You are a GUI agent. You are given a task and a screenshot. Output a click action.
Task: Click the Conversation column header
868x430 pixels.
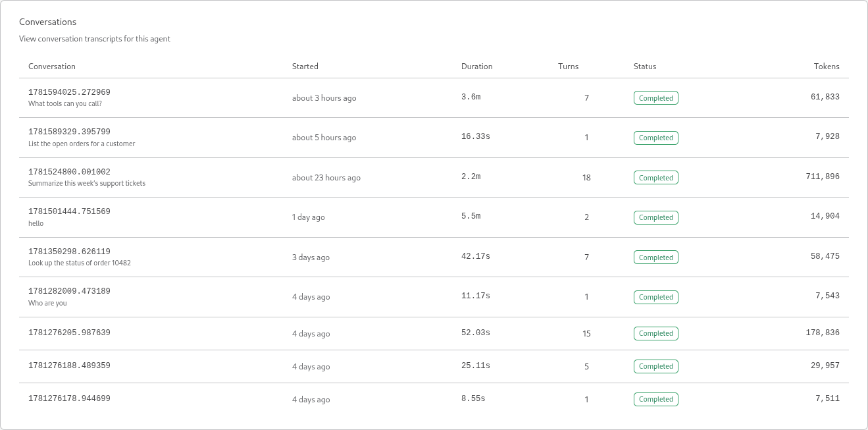click(x=52, y=67)
